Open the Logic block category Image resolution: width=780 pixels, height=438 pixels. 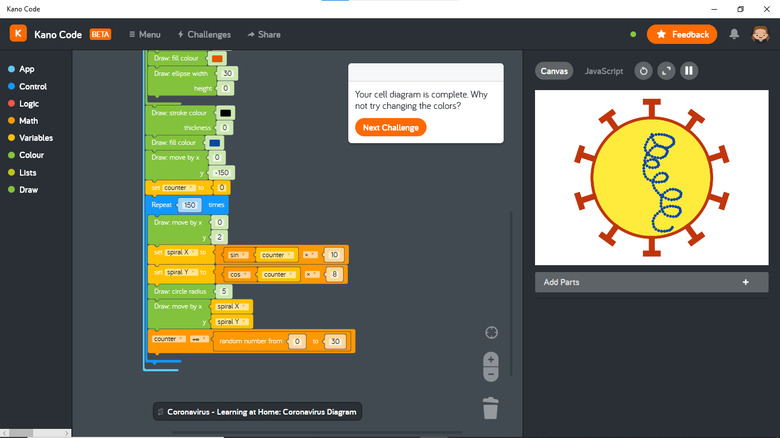pos(23,104)
